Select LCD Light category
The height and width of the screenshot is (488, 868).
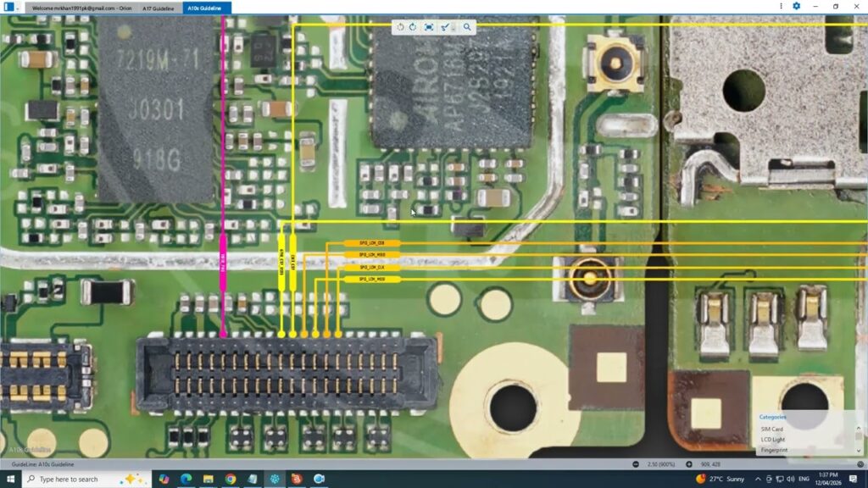pos(773,439)
